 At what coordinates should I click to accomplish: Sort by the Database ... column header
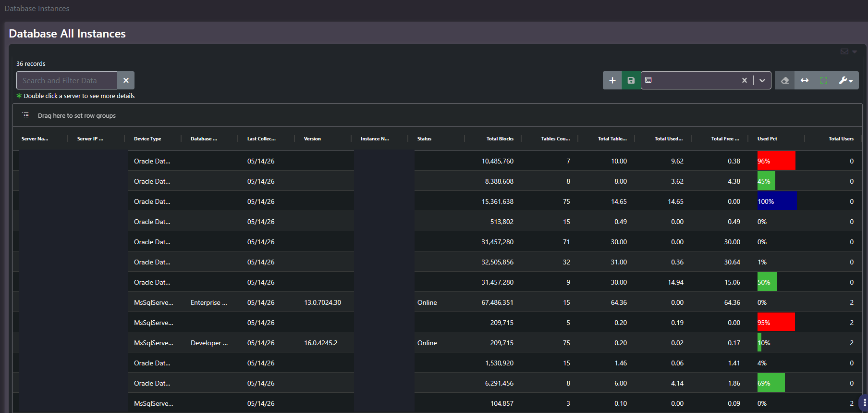tap(204, 138)
